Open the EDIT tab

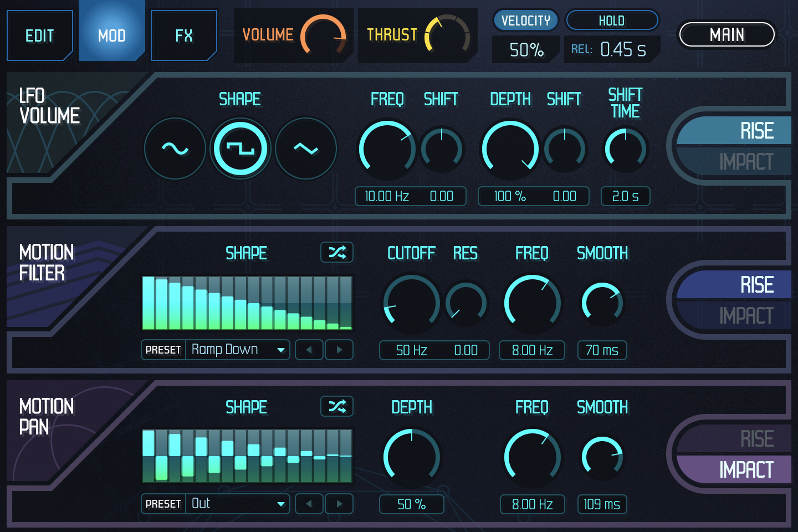coord(39,35)
